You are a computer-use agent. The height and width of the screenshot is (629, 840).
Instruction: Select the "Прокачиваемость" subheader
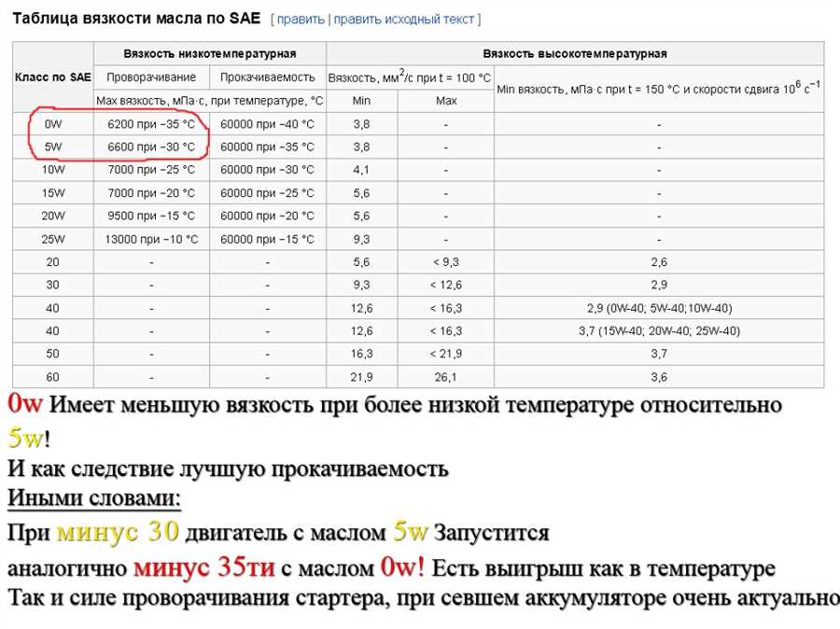point(267,77)
